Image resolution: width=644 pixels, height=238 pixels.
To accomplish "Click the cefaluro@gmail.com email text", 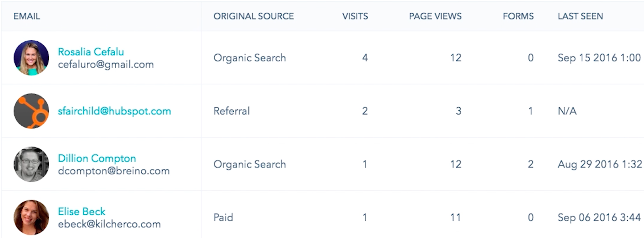I will click(106, 64).
